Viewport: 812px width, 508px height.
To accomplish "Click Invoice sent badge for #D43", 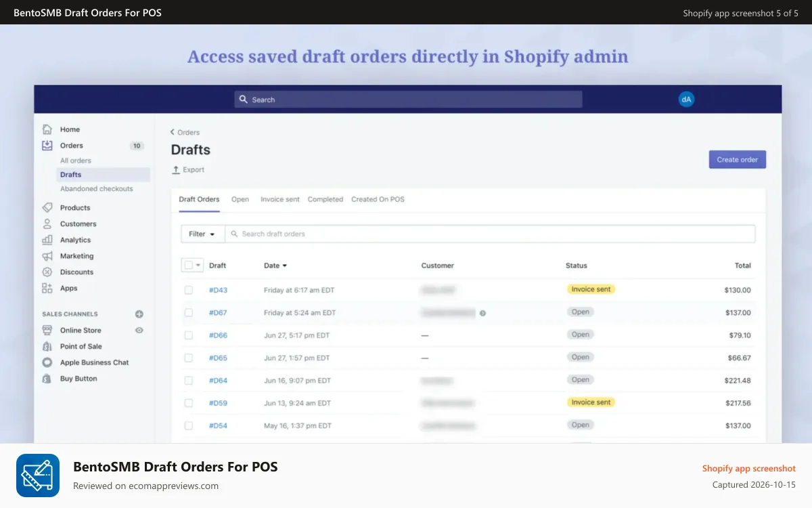I will pyautogui.click(x=591, y=289).
